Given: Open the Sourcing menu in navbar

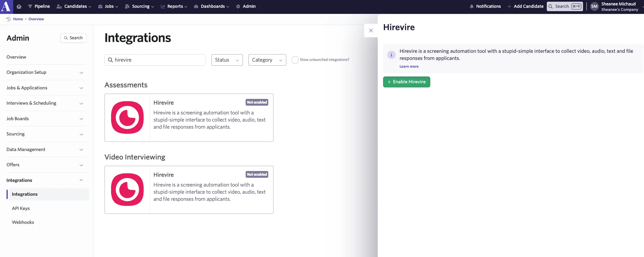Looking at the screenshot, I should [x=140, y=6].
